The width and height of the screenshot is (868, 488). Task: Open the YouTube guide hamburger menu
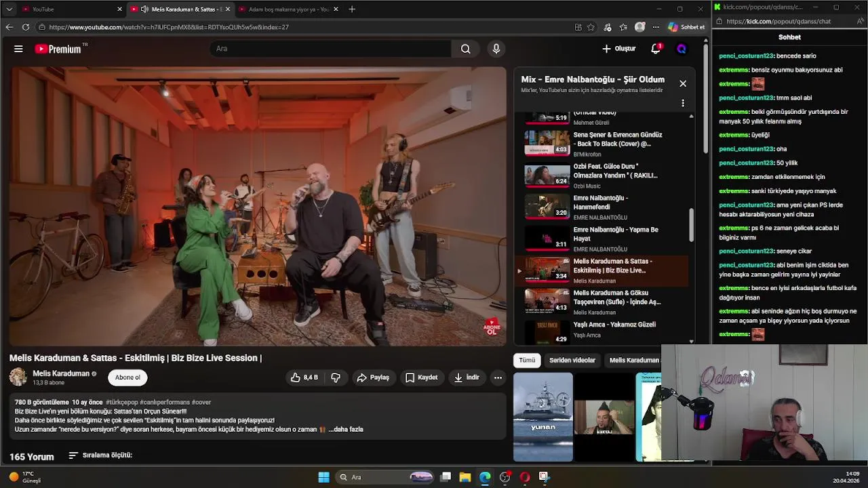click(18, 49)
